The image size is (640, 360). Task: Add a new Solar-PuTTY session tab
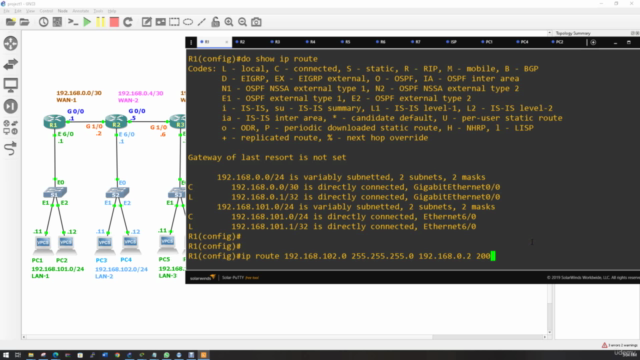click(x=593, y=42)
